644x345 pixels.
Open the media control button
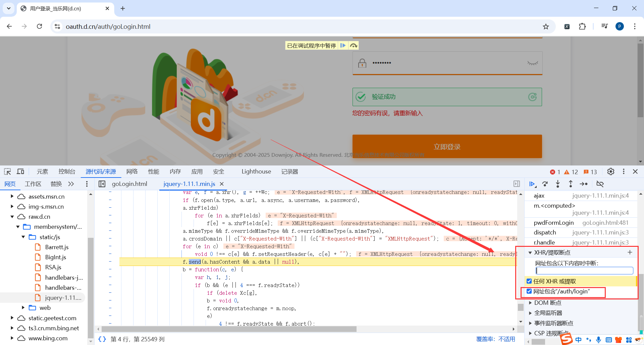click(x=604, y=26)
